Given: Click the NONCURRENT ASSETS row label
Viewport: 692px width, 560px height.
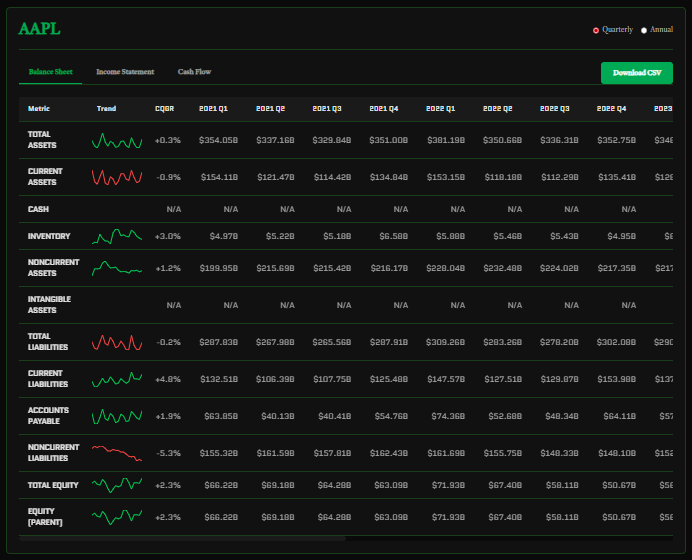Looking at the screenshot, I should 53,268.
